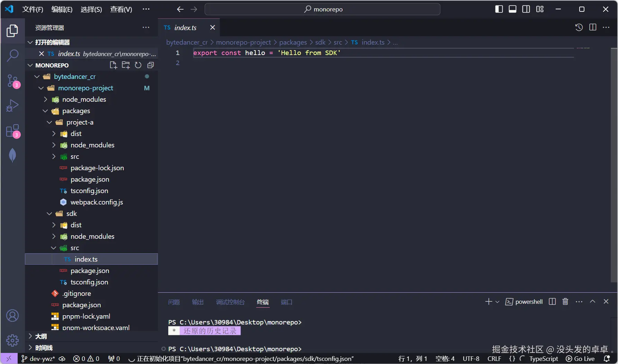This screenshot has width=618, height=364.
Task: Expand the Timeline section
Action: click(x=92, y=348)
